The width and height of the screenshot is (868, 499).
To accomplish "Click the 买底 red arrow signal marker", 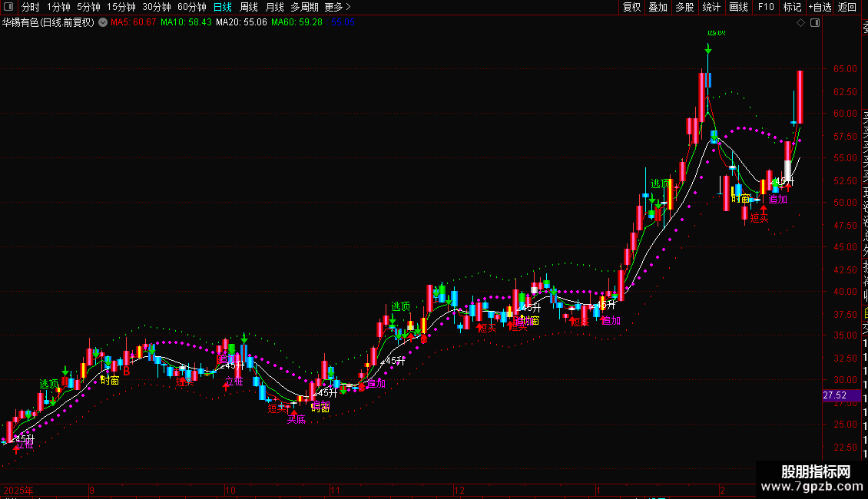I will pos(293,414).
